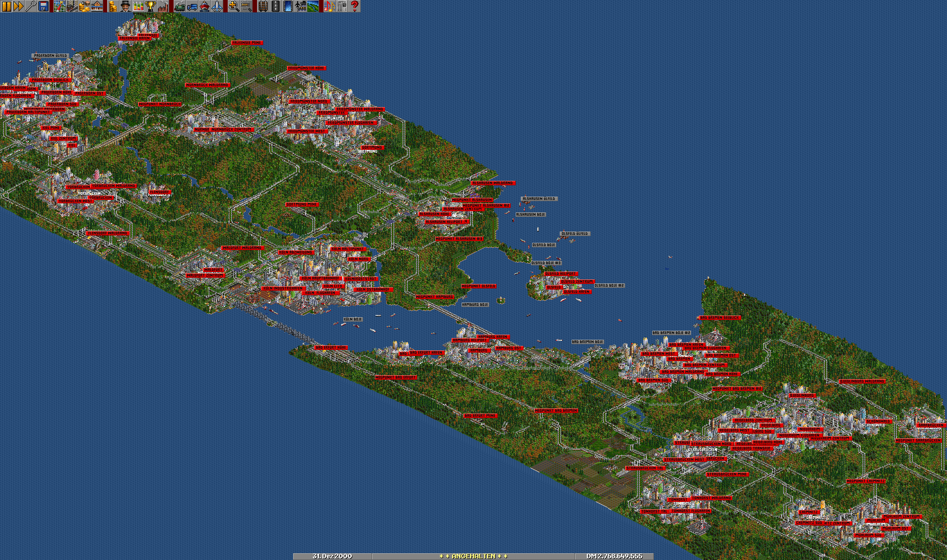Open the subsidies list
947x560 pixels.
tap(84, 6)
